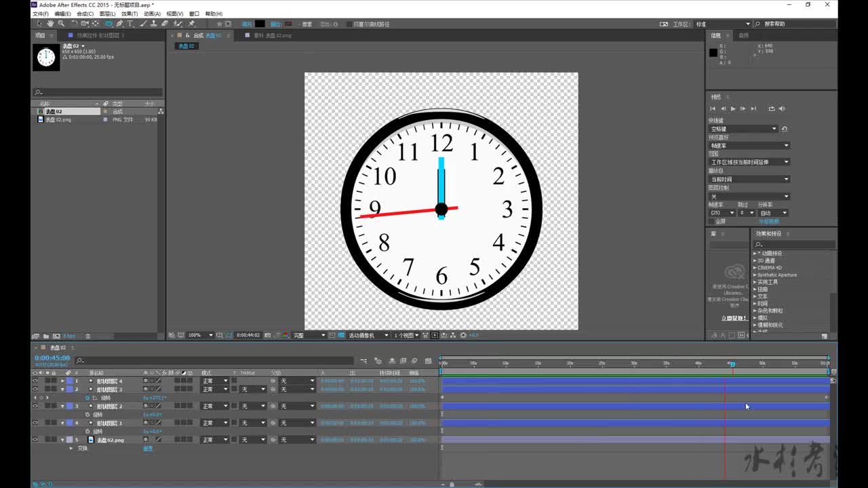Viewport: 868px width, 488px height.
Task: Select the Selection arrow tool
Action: point(39,24)
